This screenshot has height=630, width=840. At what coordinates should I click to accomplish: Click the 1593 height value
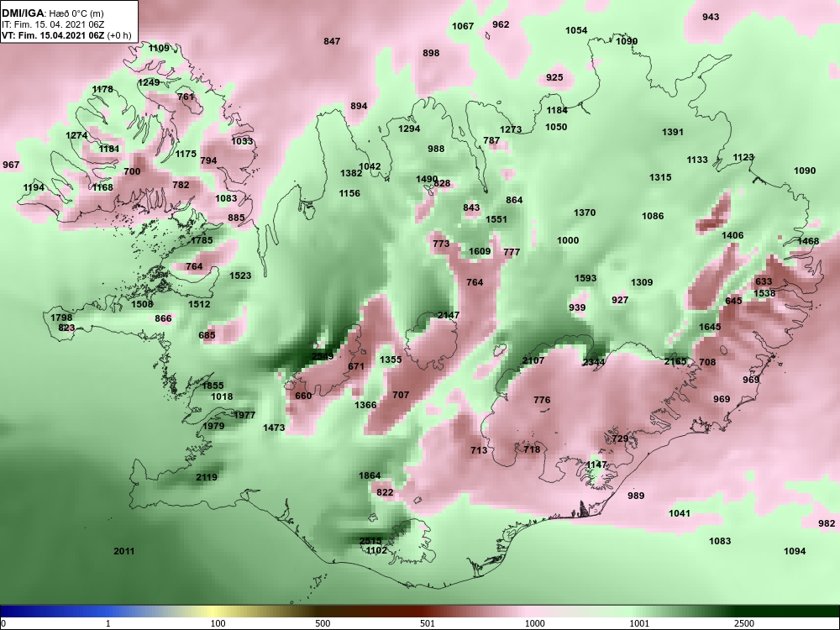tap(585, 278)
